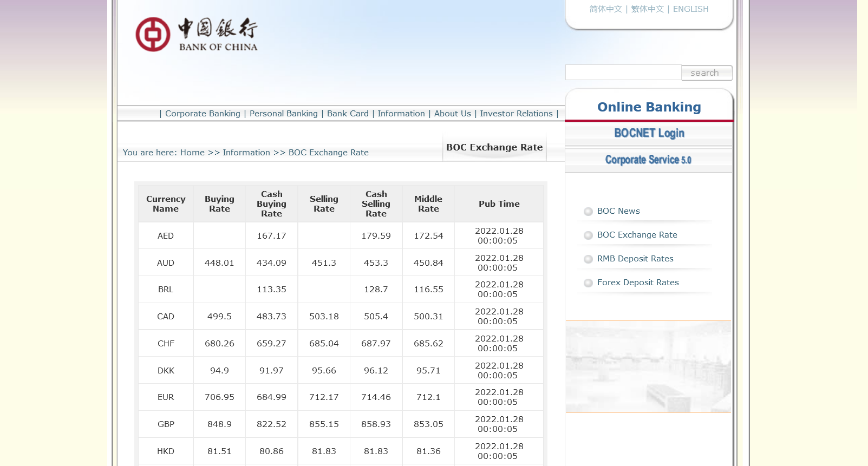Open Corporate Service 5.0

[x=648, y=160]
